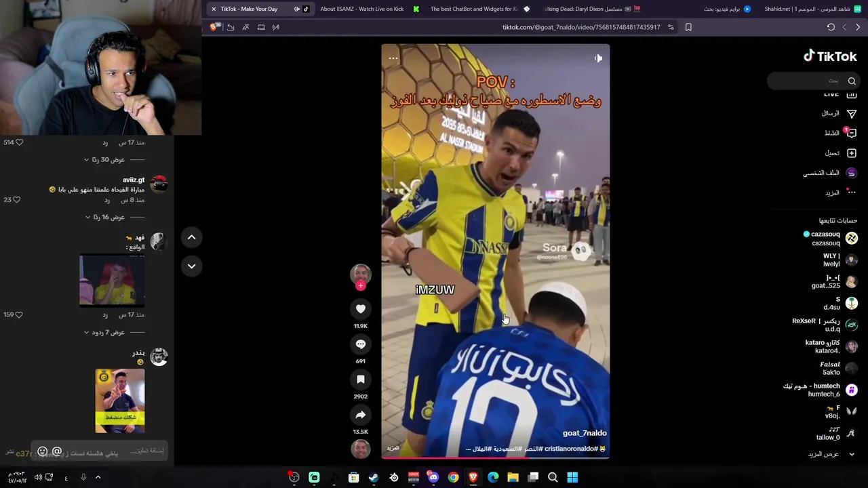This screenshot has height=488, width=868.
Task: Like فهد's comment with 159 likes
Action: tap(19, 314)
